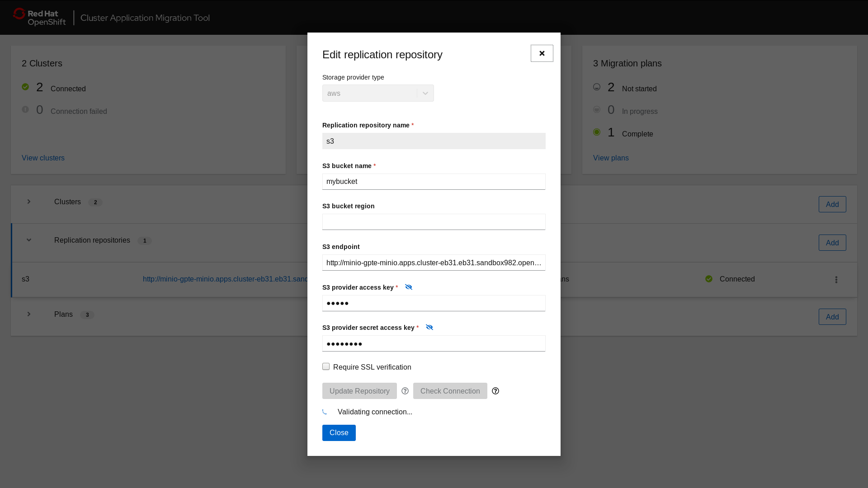
Task: Click the Update Repository button
Action: click(359, 391)
